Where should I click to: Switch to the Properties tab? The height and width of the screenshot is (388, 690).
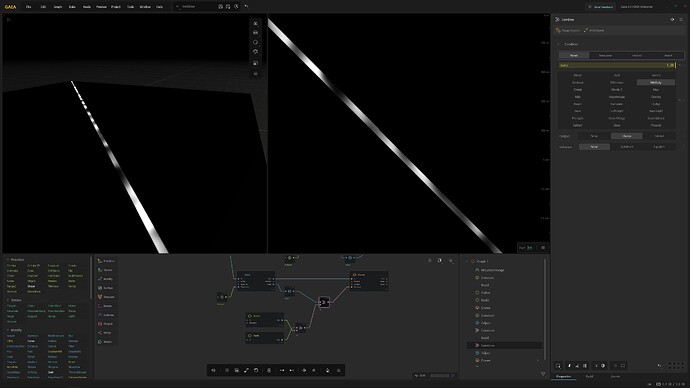pos(564,377)
